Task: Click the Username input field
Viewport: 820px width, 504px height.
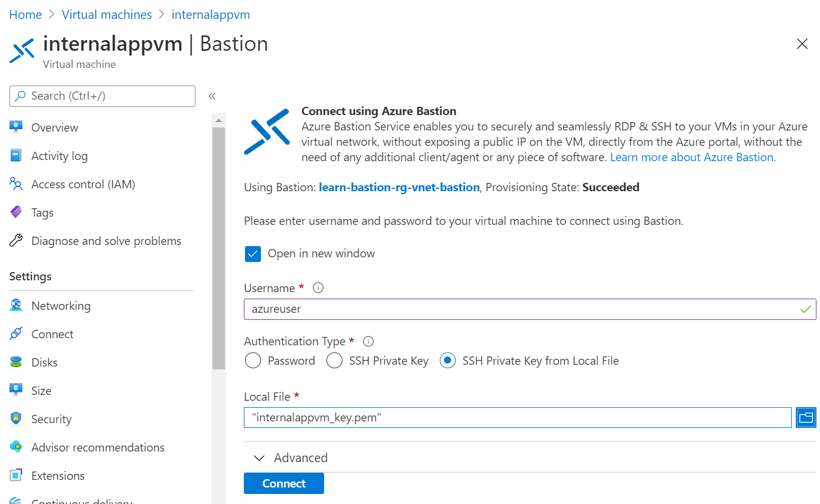Action: point(530,309)
